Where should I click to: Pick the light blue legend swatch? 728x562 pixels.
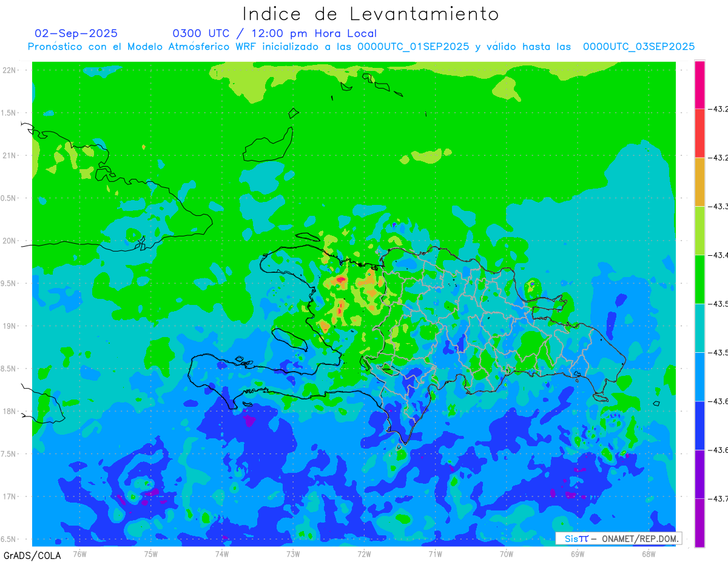(699, 376)
